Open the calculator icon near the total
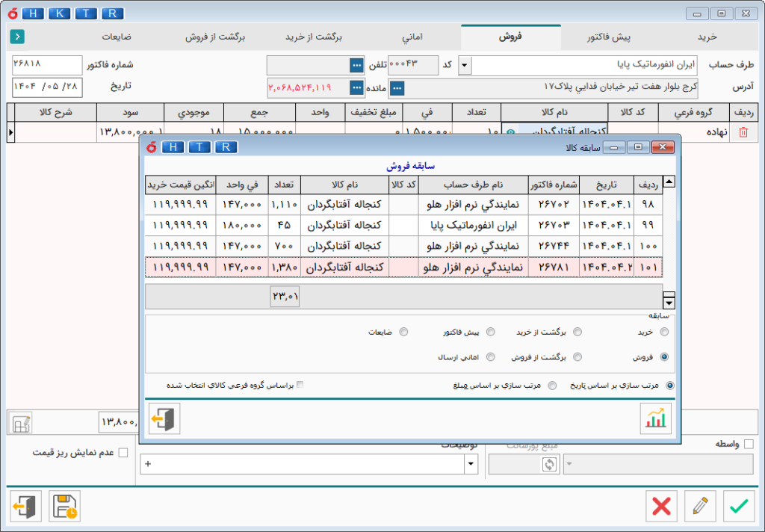Viewport: 765px width, 532px height. tap(21, 423)
